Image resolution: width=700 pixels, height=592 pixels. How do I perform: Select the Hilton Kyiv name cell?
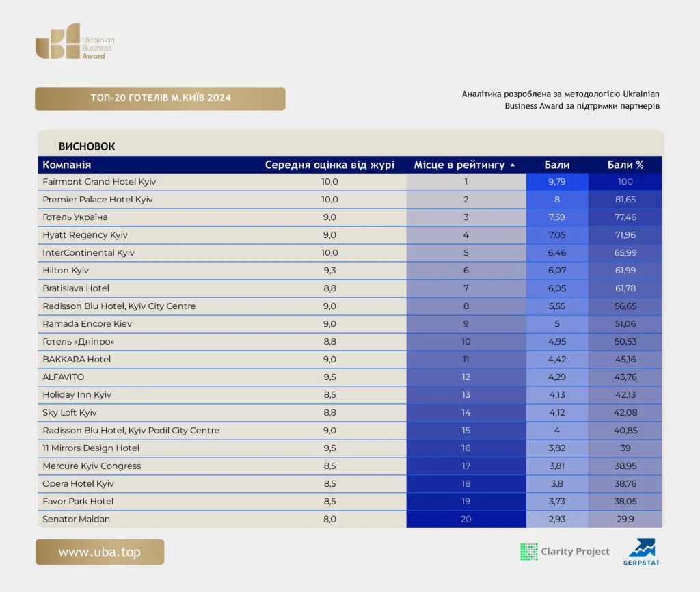(66, 271)
